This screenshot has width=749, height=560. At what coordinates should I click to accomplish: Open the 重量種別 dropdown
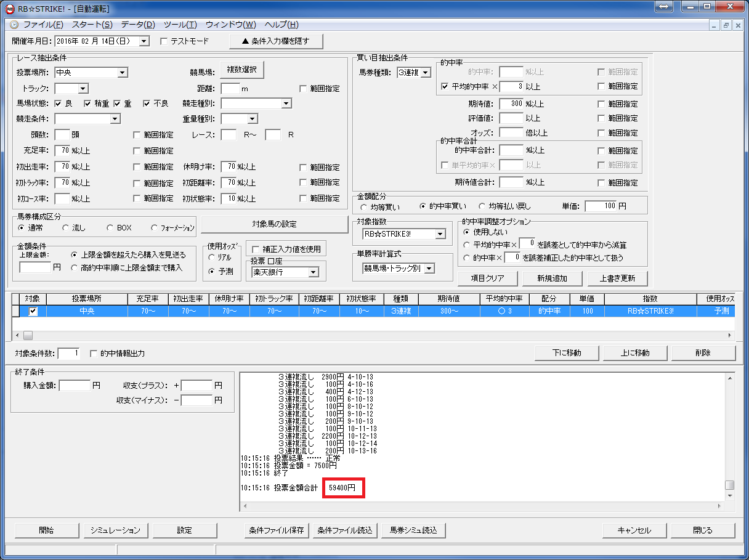tap(253, 119)
